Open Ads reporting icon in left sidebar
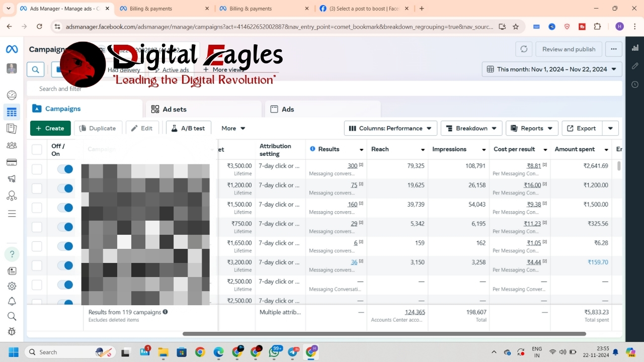This screenshot has height=362, width=644. [12, 129]
